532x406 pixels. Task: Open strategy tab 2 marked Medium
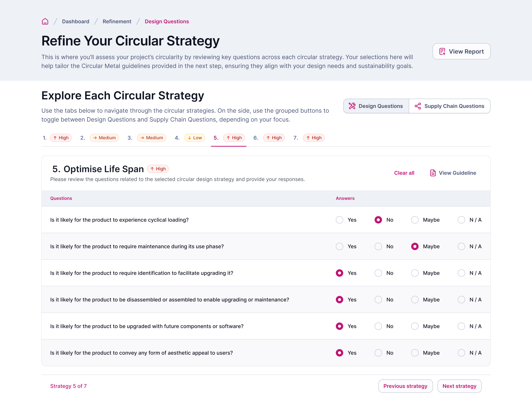(99, 138)
